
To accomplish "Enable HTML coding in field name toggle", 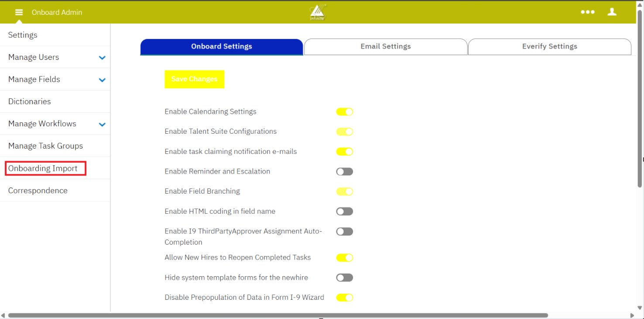I will [344, 212].
